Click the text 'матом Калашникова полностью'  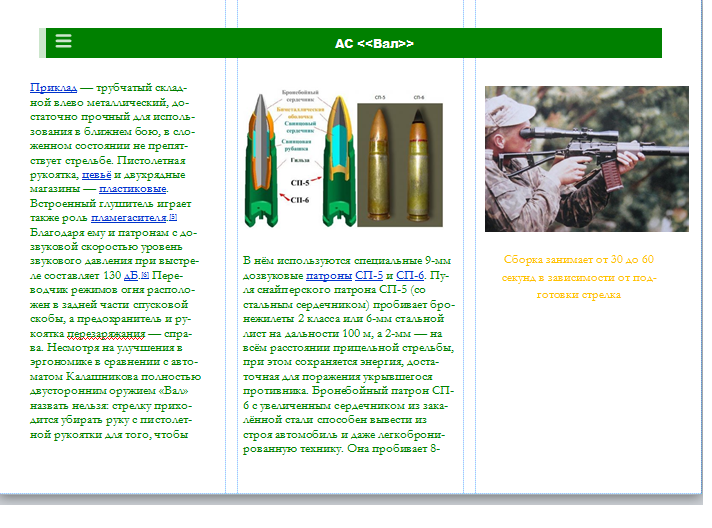point(115,377)
